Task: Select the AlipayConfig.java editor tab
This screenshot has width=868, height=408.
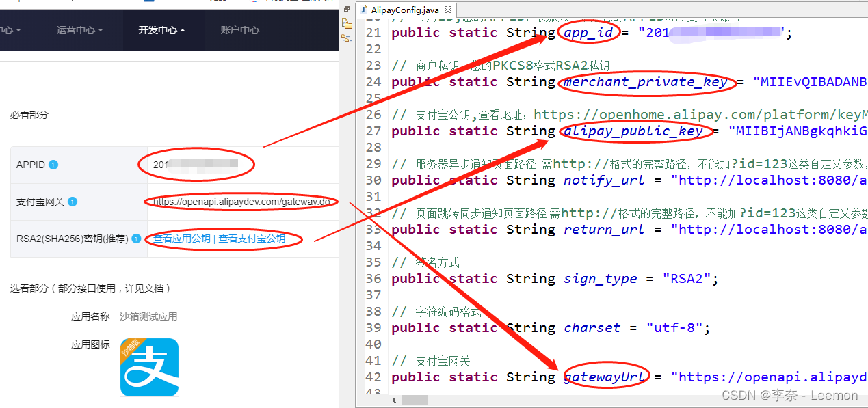Action: (x=406, y=10)
